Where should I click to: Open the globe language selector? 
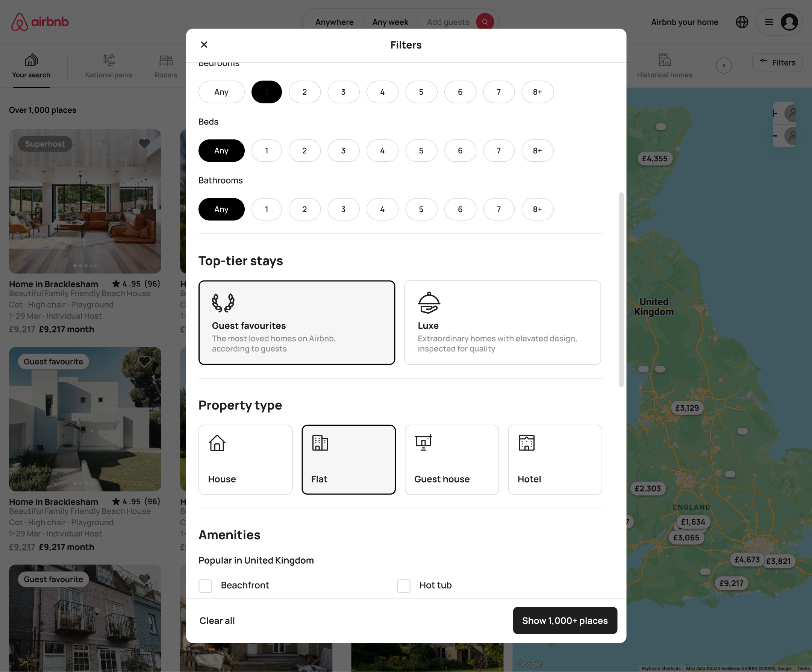741,22
